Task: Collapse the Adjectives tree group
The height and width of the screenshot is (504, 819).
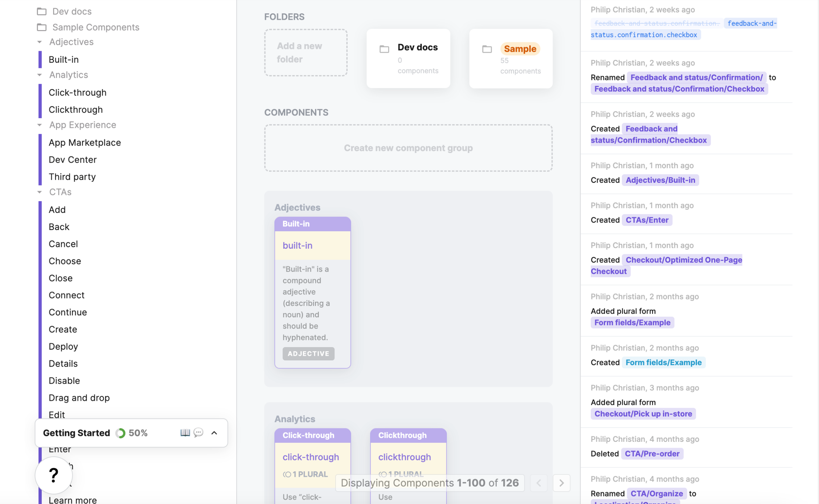Action: point(39,42)
